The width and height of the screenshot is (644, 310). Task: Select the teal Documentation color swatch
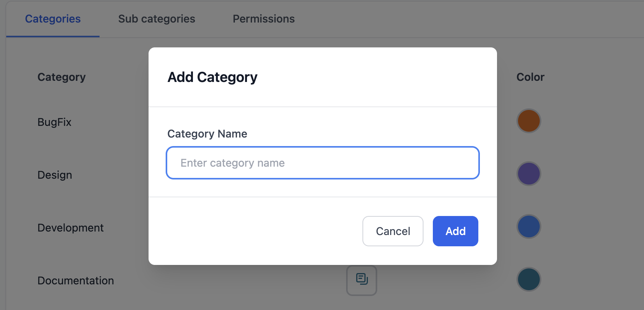tap(529, 279)
